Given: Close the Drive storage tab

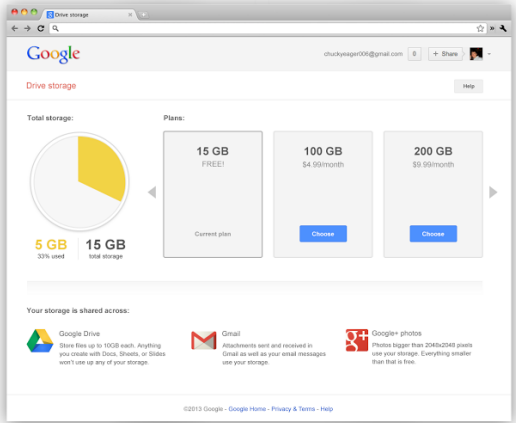Looking at the screenshot, I should (x=130, y=15).
